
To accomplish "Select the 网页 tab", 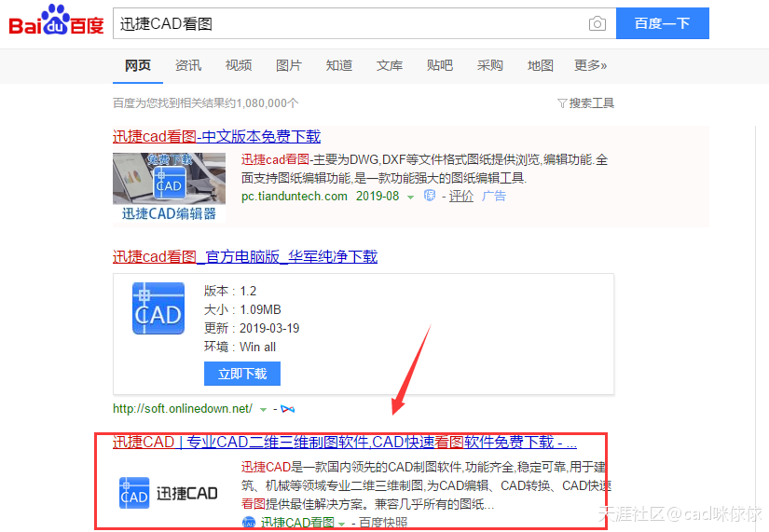I will (x=137, y=65).
